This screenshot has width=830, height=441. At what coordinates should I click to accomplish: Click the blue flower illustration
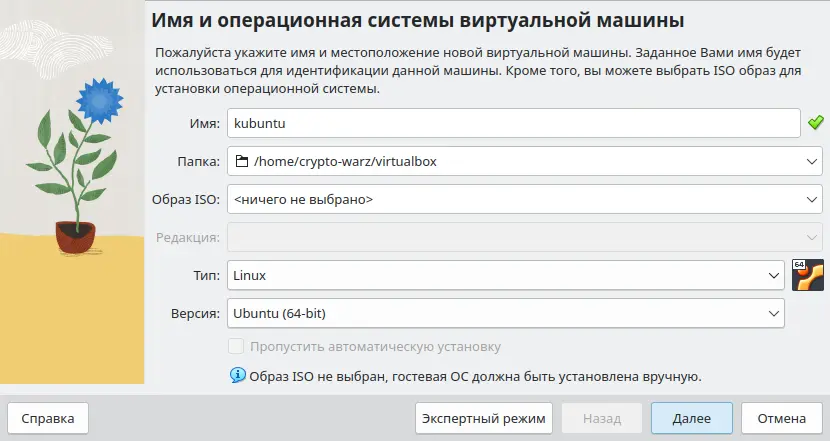click(x=99, y=101)
